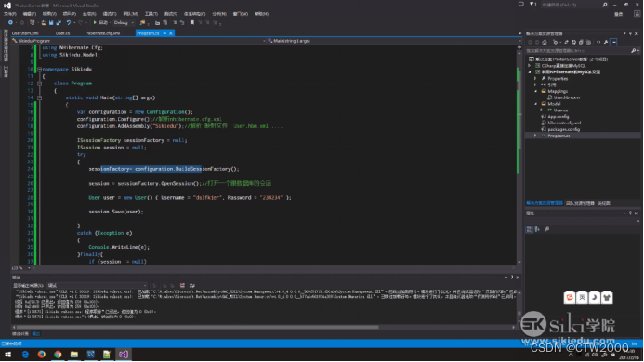The height and width of the screenshot is (362, 644).
Task: Click the Properties wrench icon in Solution Explorer toolbar
Action: tap(606, 43)
